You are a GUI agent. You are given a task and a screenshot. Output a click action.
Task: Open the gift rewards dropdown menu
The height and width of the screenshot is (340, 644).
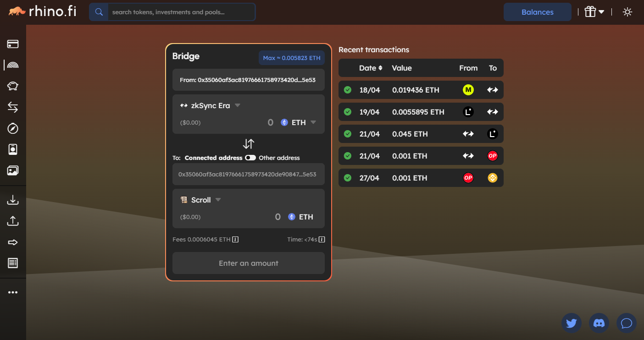(x=594, y=12)
